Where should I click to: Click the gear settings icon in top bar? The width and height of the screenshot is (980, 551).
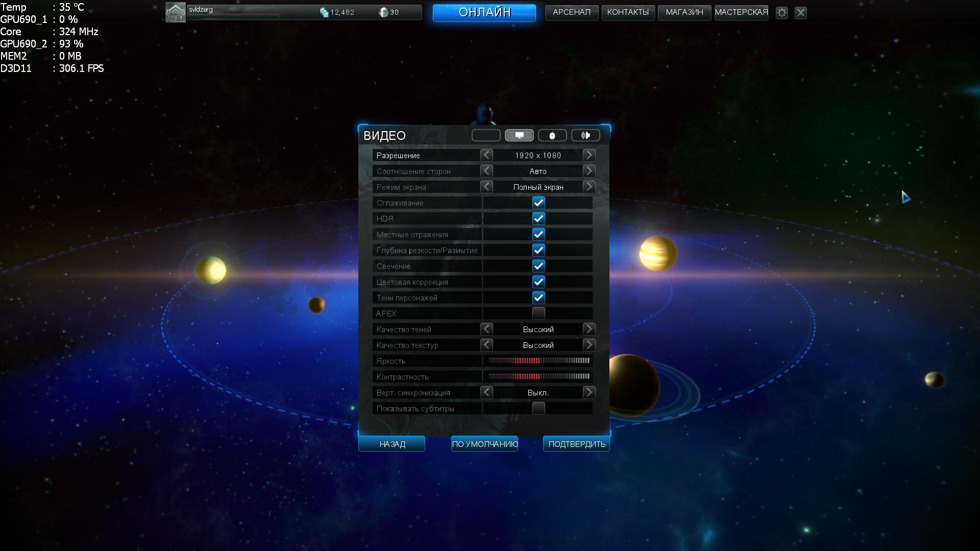click(x=782, y=13)
